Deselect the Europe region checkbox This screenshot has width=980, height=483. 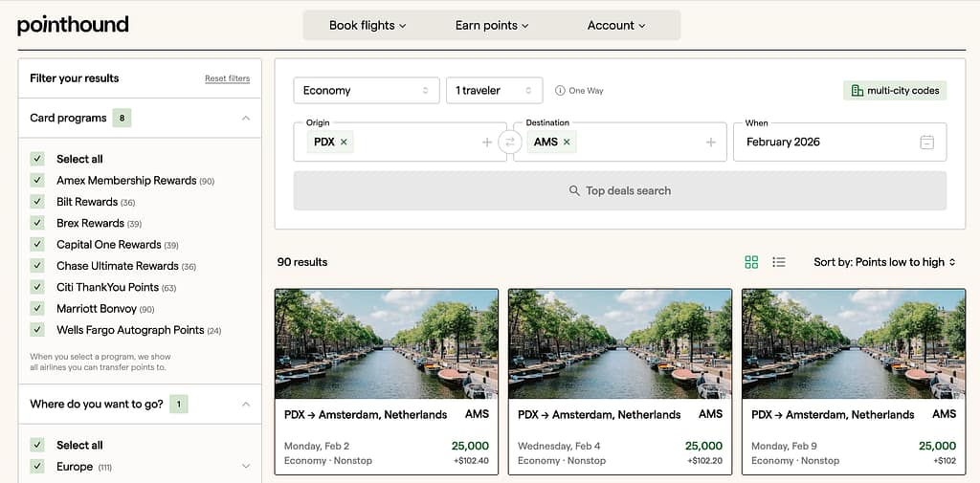(37, 467)
